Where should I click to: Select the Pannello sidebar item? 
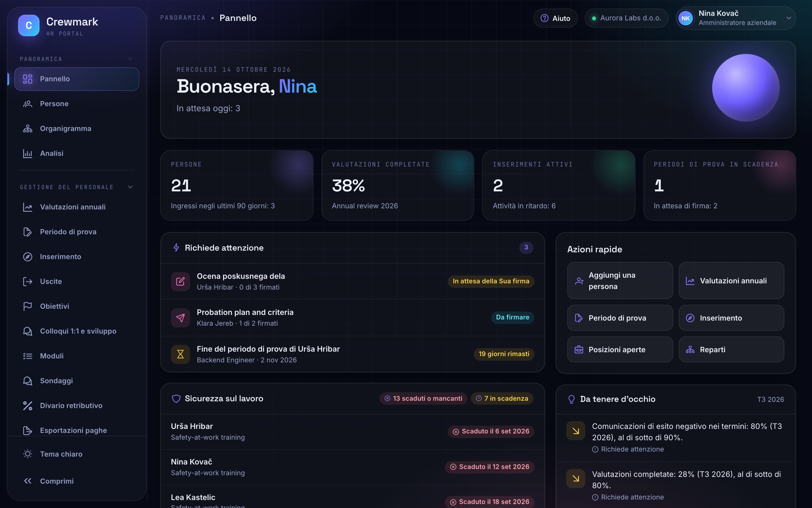[x=77, y=79]
